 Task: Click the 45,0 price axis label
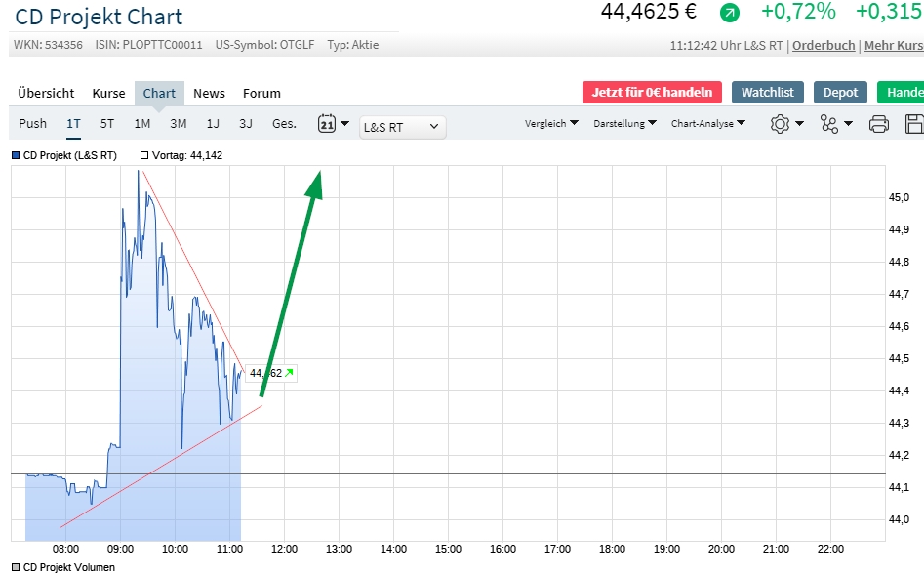pyautogui.click(x=899, y=197)
